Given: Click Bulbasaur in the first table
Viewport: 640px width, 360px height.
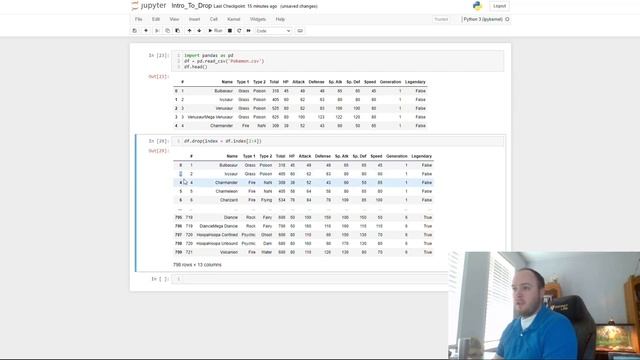Looking at the screenshot, I should click(x=224, y=91).
